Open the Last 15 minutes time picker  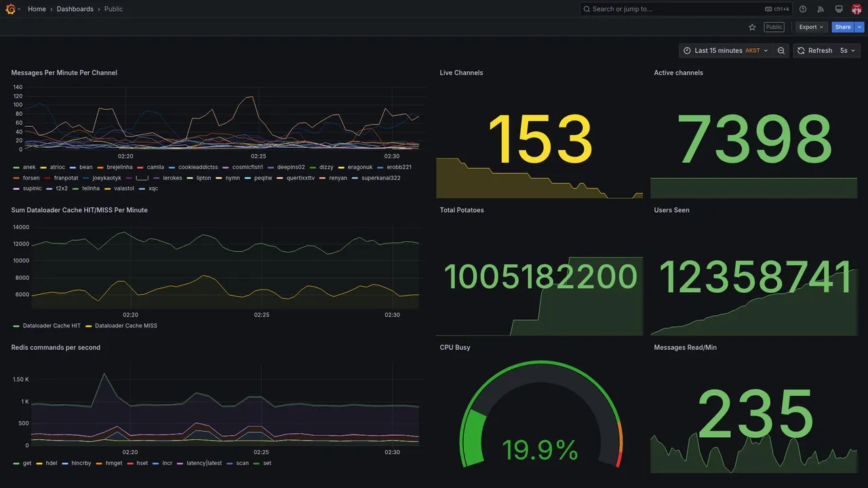726,51
